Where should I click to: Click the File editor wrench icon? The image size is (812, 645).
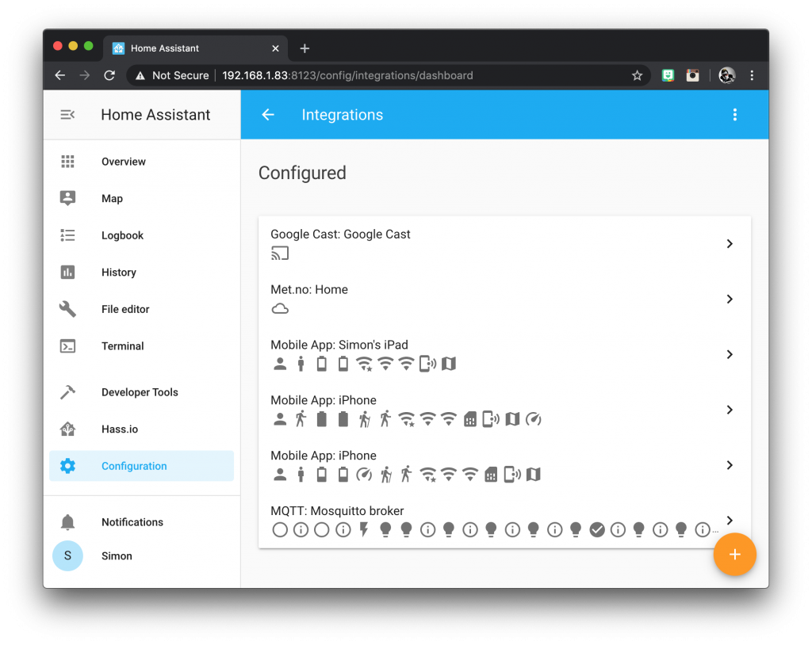click(x=67, y=309)
